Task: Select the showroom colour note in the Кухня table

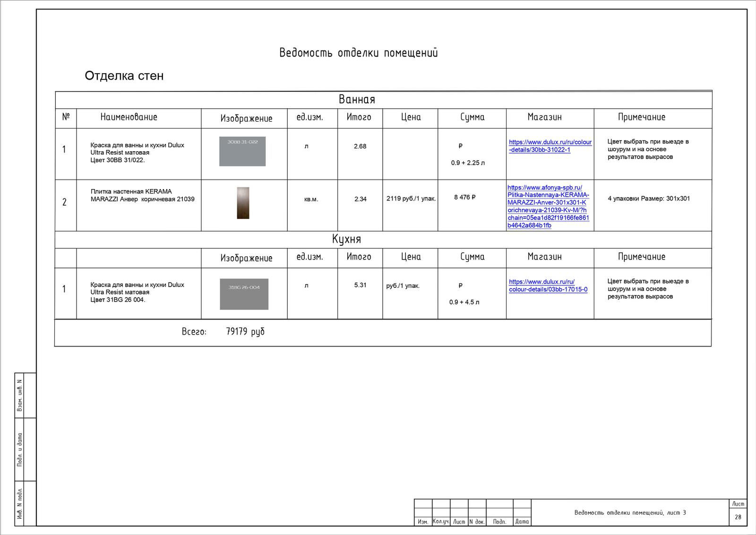Action: tap(648, 289)
